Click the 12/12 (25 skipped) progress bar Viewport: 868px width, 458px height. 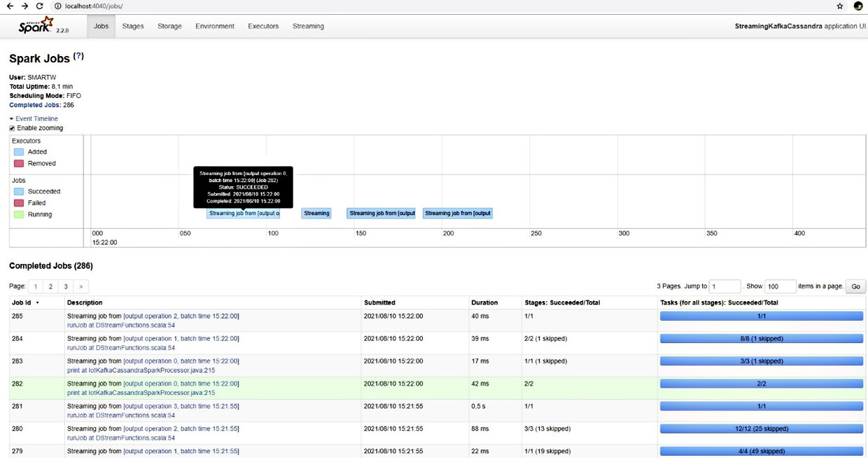(762, 429)
